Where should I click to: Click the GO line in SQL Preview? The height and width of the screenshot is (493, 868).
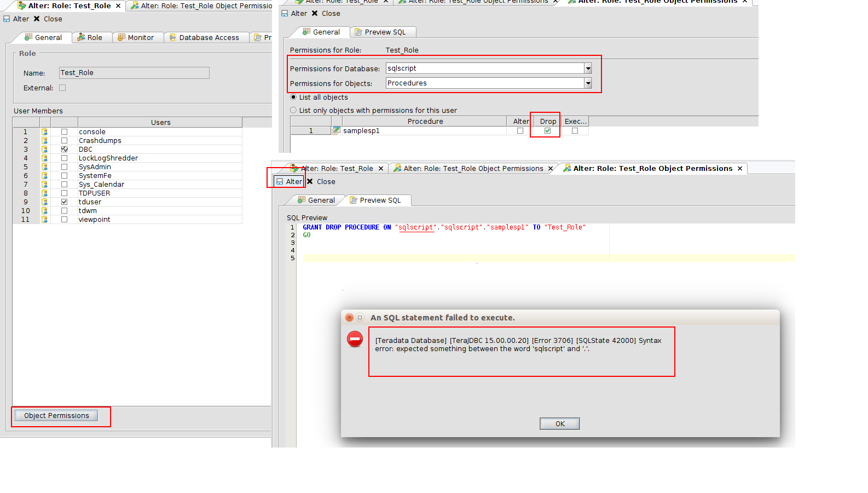pyautogui.click(x=306, y=235)
